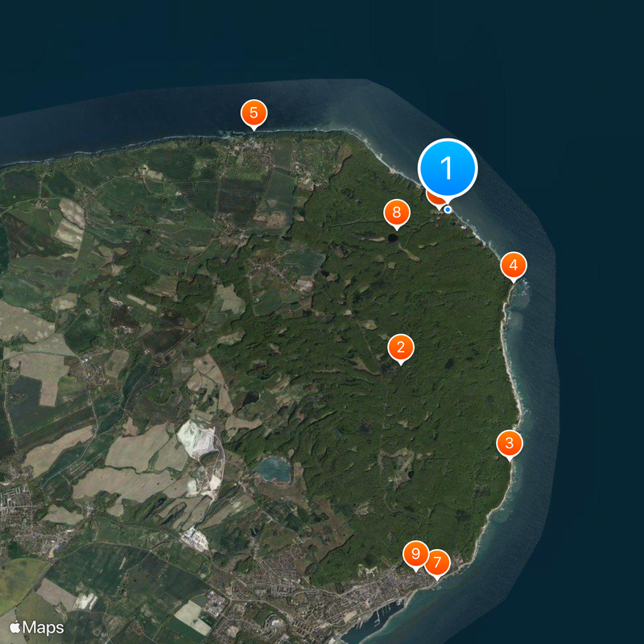This screenshot has height=644, width=644.
Task: Choose the orange pin labeled 3
Action: click(510, 445)
